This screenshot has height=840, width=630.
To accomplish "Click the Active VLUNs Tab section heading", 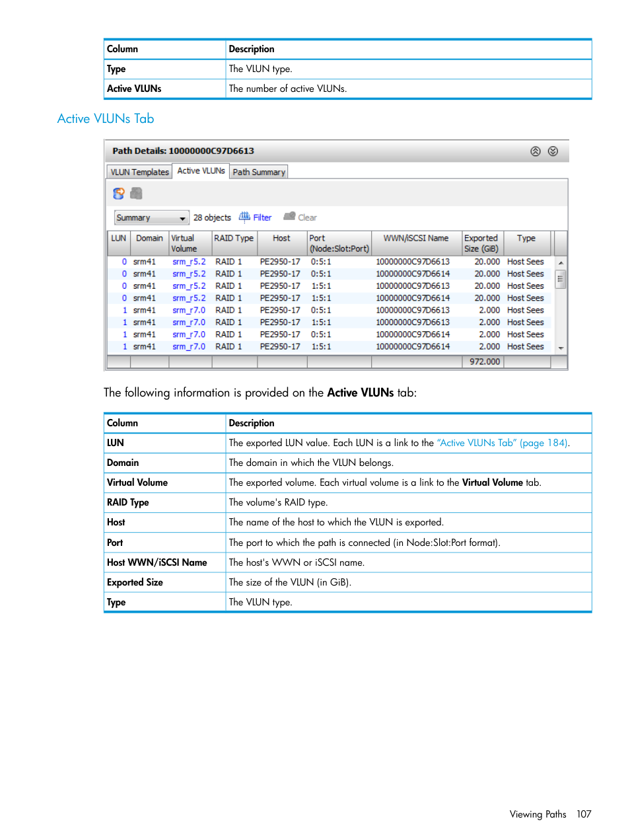I will 106,118.
